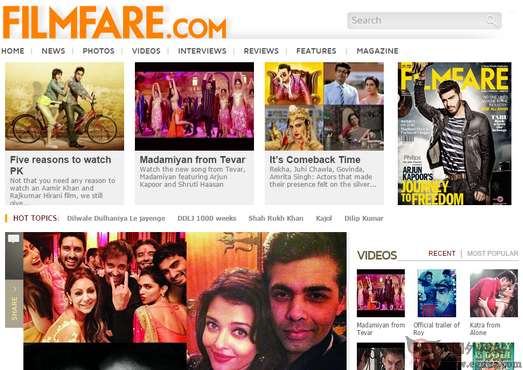Screen dimensions: 523x370
Task: Open the Five reasons to watch PK article
Action: click(61, 165)
